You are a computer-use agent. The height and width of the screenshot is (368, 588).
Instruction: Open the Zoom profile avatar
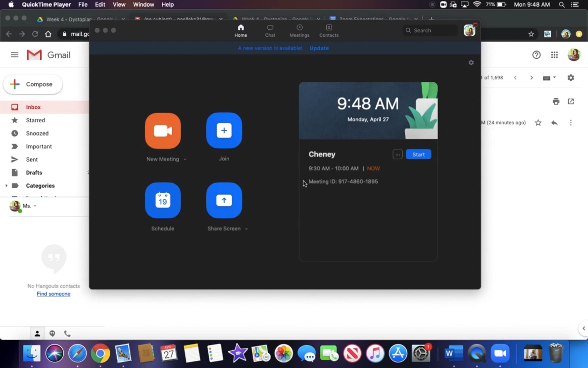click(469, 31)
